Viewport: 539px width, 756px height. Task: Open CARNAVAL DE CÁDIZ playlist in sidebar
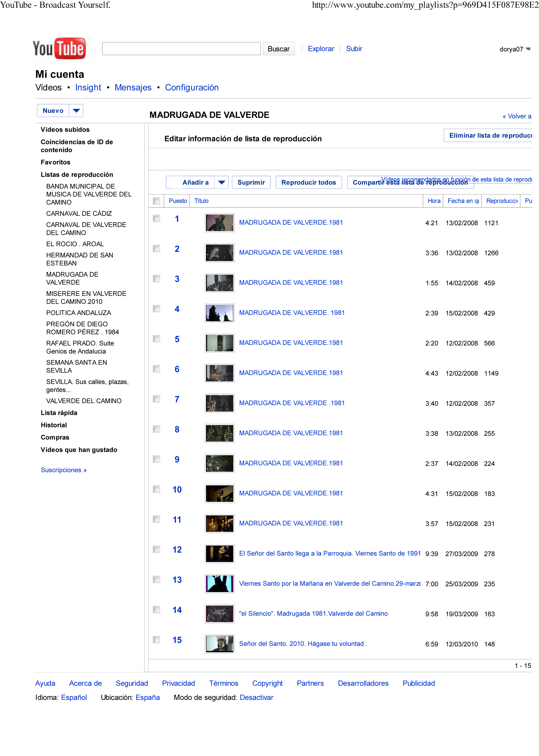pos(79,213)
